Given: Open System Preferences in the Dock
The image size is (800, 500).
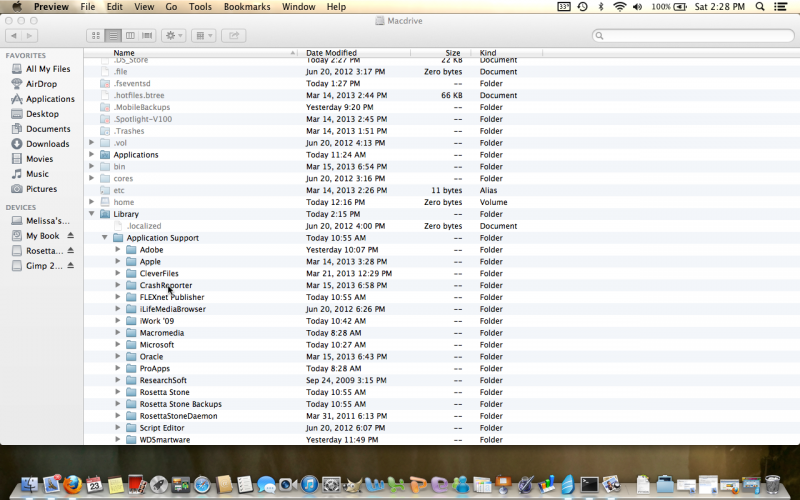Looking at the screenshot, I should click(331, 484).
